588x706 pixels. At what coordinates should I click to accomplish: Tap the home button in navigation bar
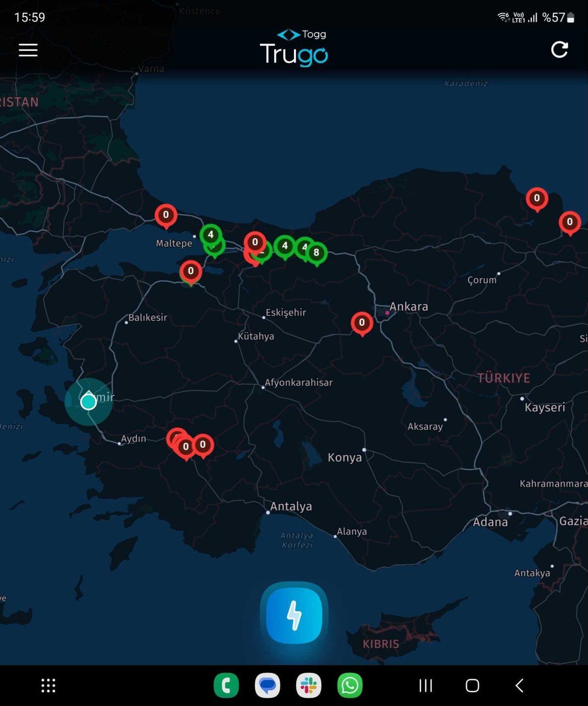pyautogui.click(x=472, y=686)
